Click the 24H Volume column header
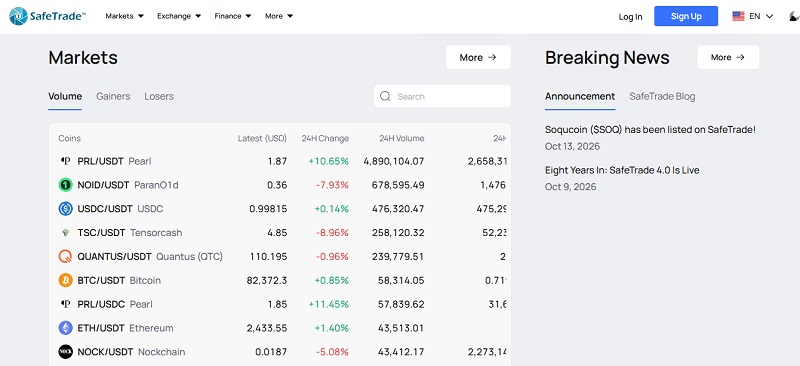Viewport: 800px width, 366px height. (x=402, y=138)
